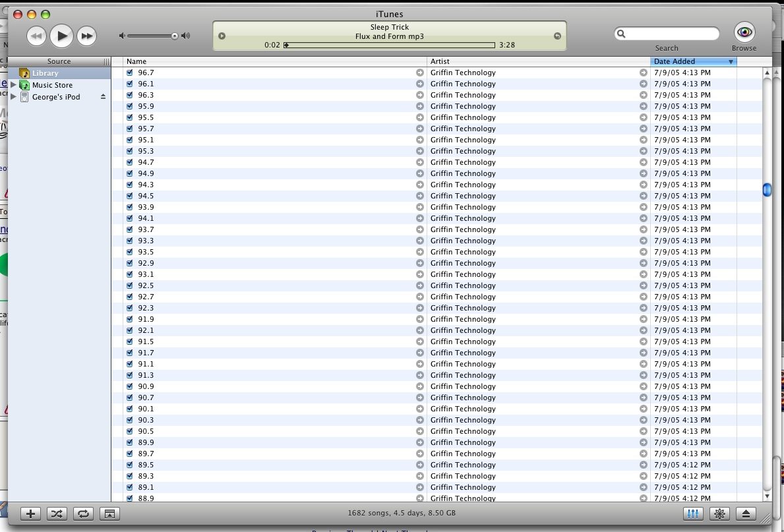Skip back with the rewind button

(x=36, y=36)
